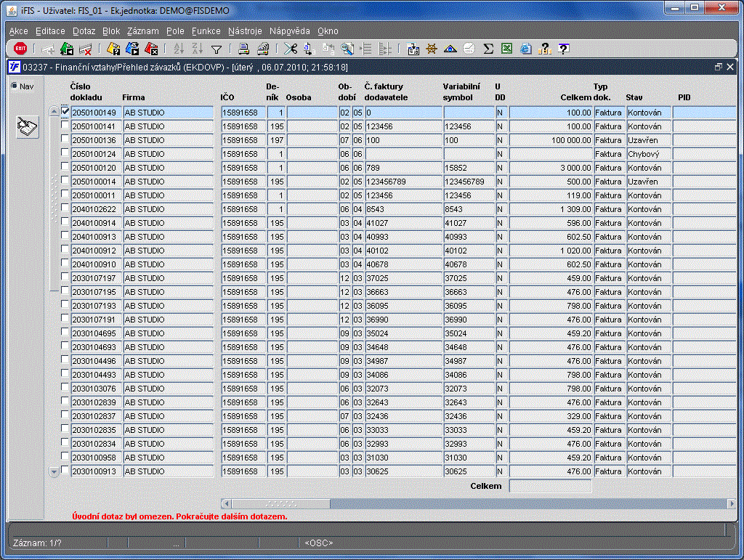
Task: Click the Firma field of document 2050100141
Action: pos(169,126)
